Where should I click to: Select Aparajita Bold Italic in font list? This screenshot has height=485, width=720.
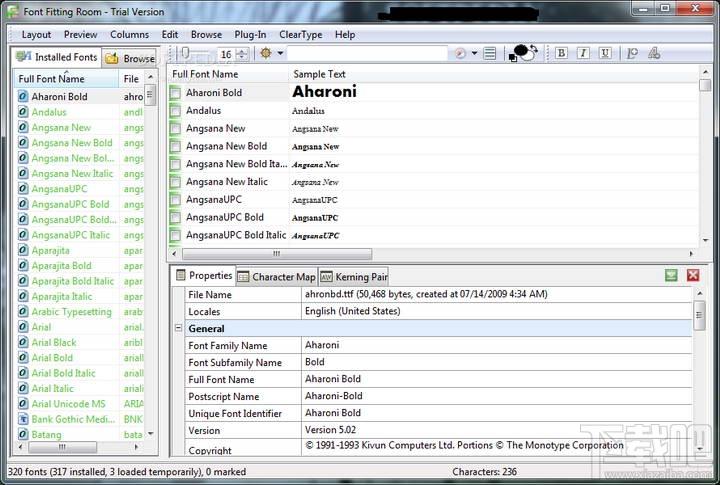tap(73, 281)
